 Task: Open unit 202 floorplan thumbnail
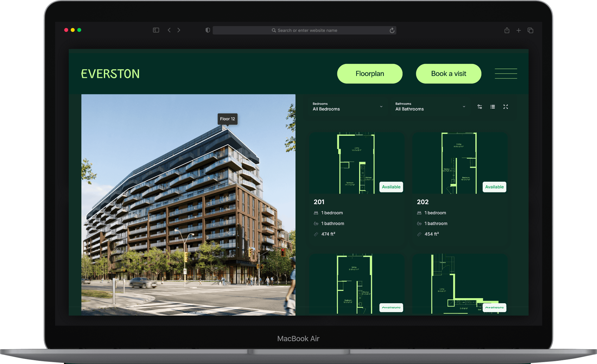coord(460,163)
